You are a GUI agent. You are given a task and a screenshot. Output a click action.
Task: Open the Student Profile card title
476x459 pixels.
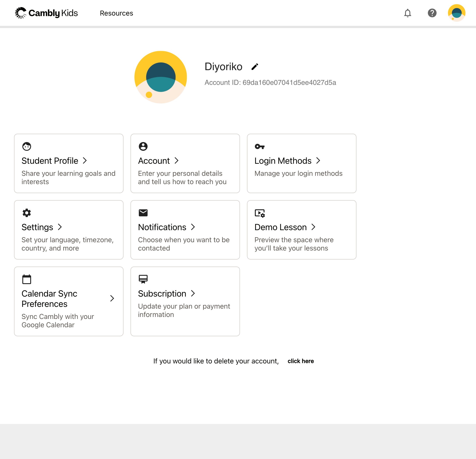[50, 161]
